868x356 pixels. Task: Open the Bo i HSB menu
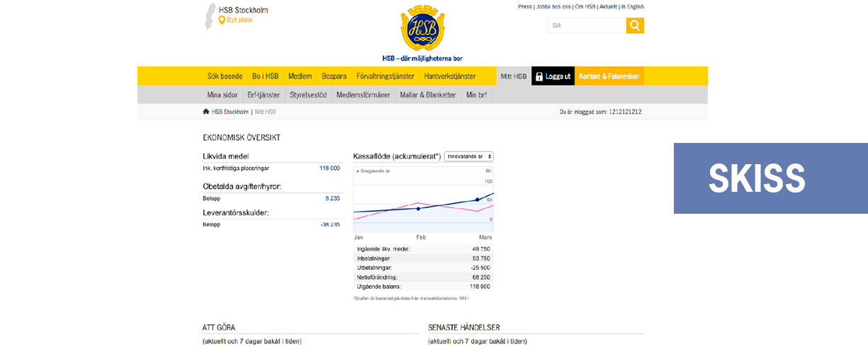point(265,76)
